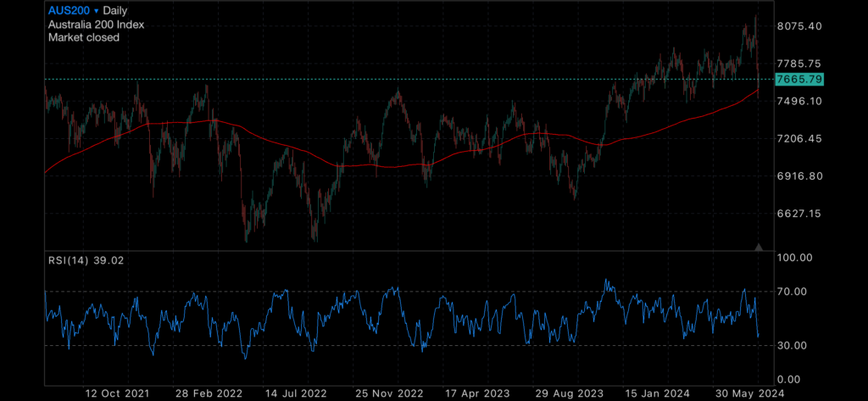Click the 28 Feb 2022 date label
The width and height of the screenshot is (868, 401).
click(x=207, y=393)
